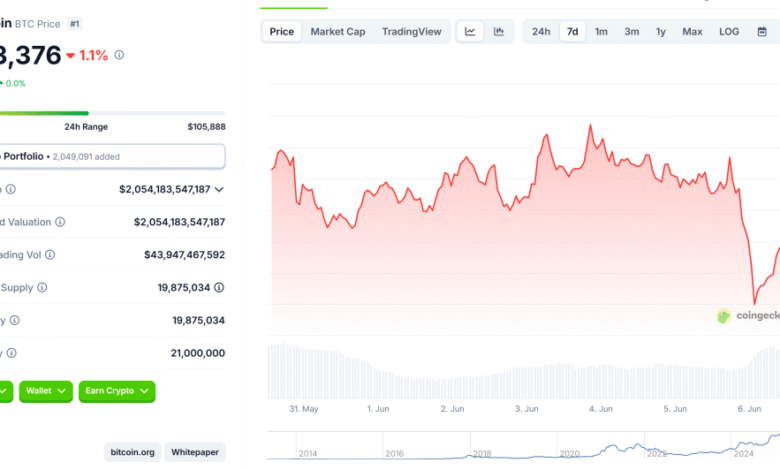Click the 4. Jun date axis label
This screenshot has width=780, height=470.
601,409
